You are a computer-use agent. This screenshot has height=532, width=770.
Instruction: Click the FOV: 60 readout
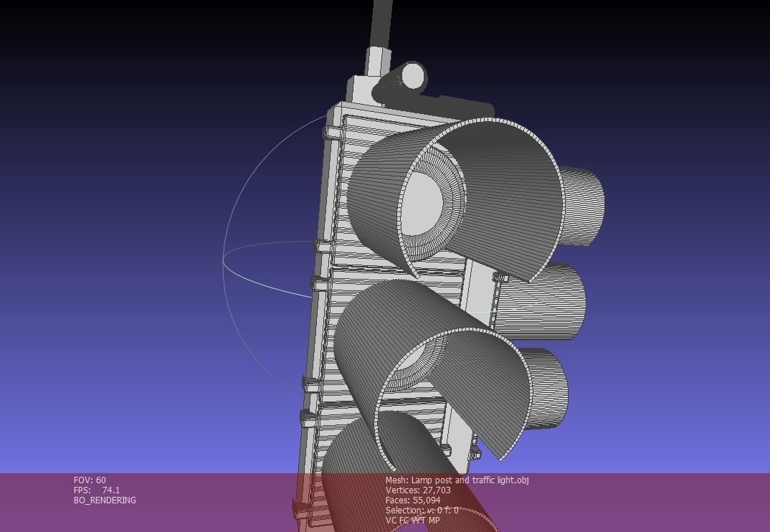click(x=90, y=480)
